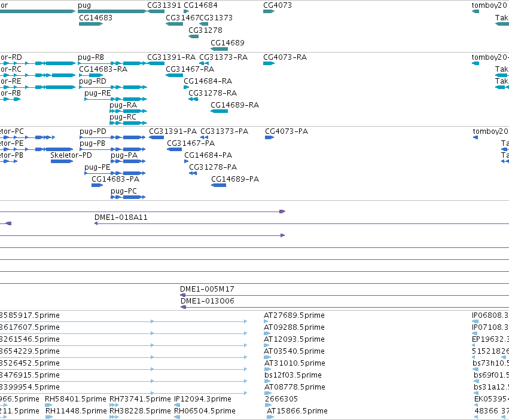Click the CG14689-RA transcript bar glyph
Image resolution: width=509 pixels, height=420 pixels.
tap(219, 111)
